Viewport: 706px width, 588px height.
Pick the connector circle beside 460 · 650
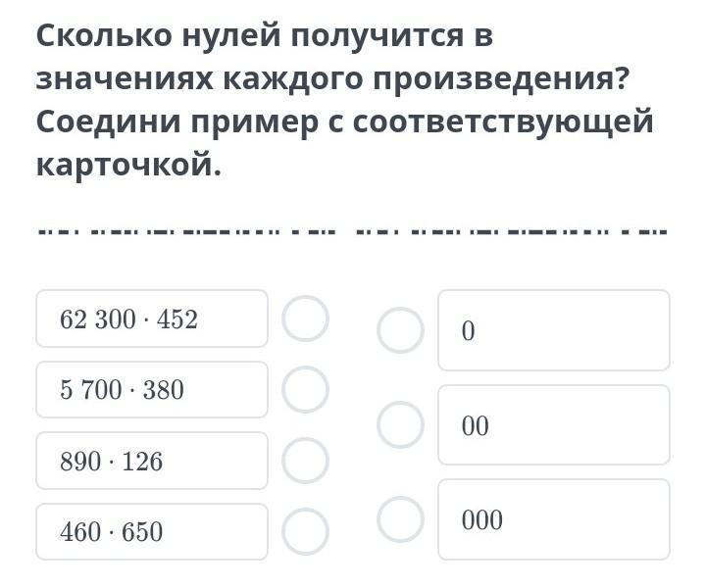(305, 531)
